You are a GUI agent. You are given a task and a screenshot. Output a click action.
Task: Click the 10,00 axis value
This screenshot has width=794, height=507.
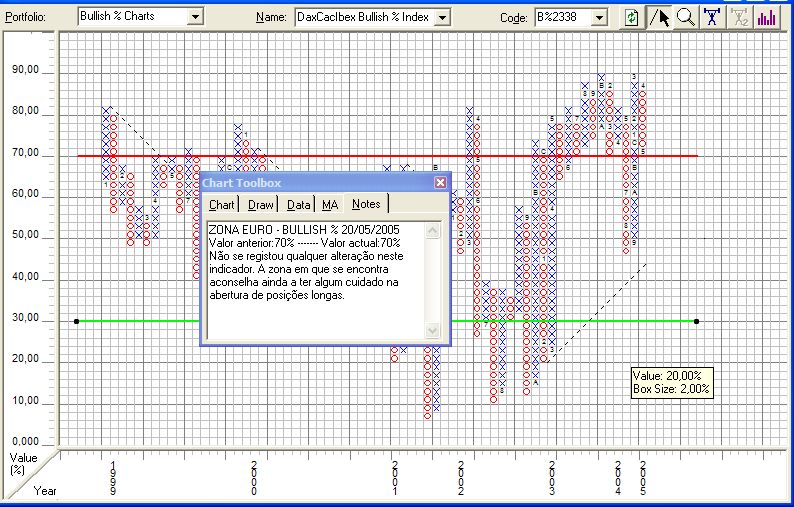coord(25,400)
